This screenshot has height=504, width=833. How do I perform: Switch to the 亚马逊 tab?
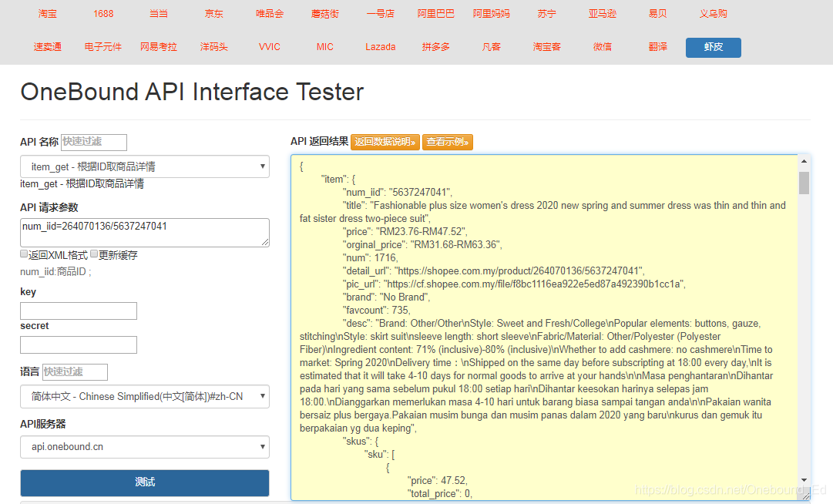[603, 14]
